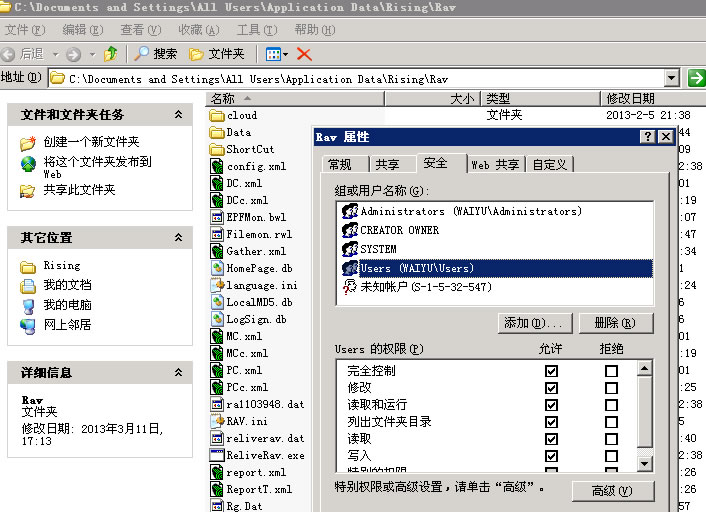Uncheck Allow for 完全控制 permission
The image size is (706, 512).
[x=551, y=371]
